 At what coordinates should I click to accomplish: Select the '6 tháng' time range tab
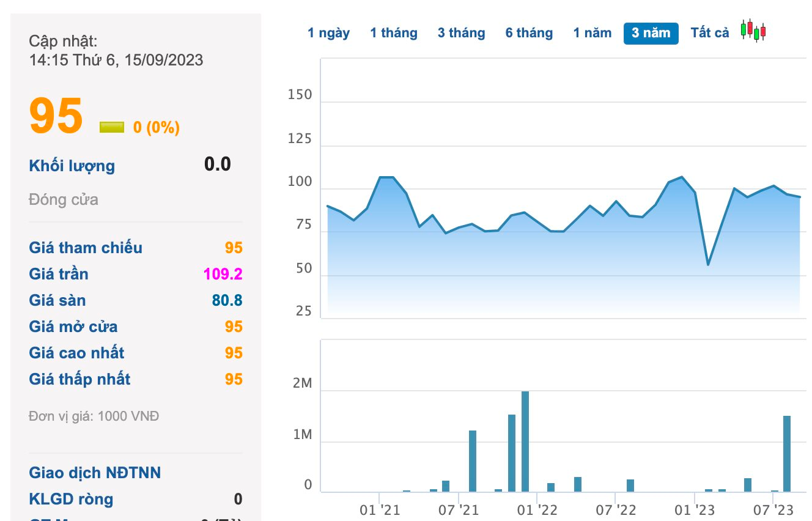530,33
